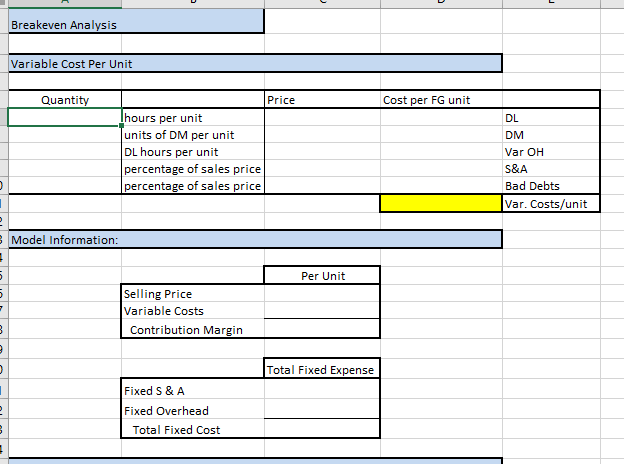Select the 'Fixed Overhead' label cell

tap(193, 410)
